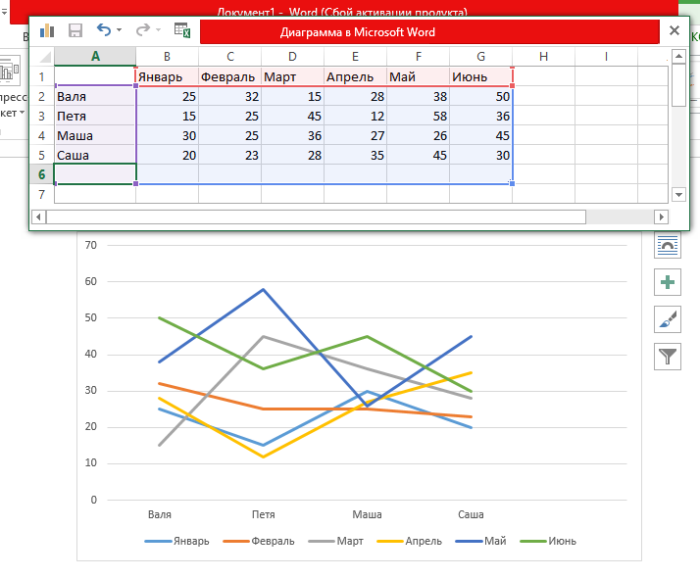This screenshot has height=578, width=700.
Task: Undo the last action
Action: tap(104, 30)
